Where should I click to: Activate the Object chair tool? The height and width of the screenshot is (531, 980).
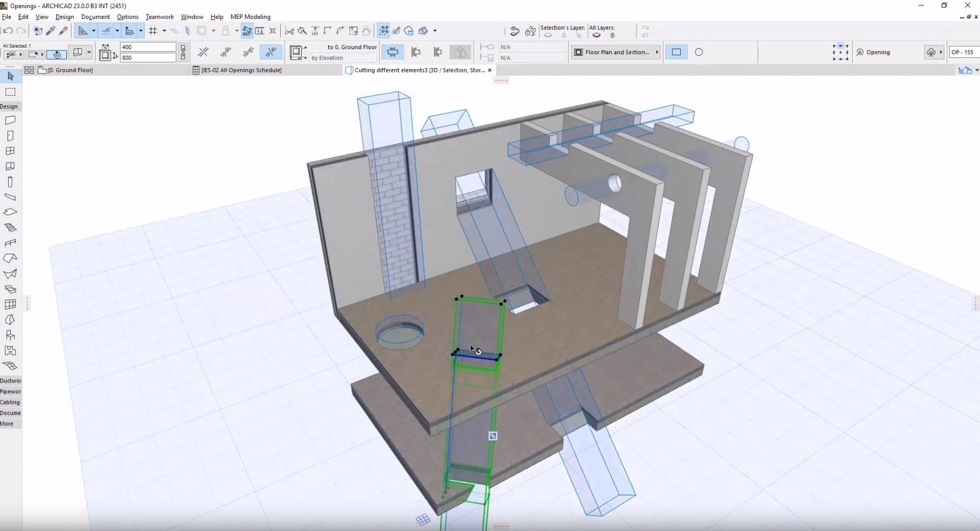click(10, 335)
